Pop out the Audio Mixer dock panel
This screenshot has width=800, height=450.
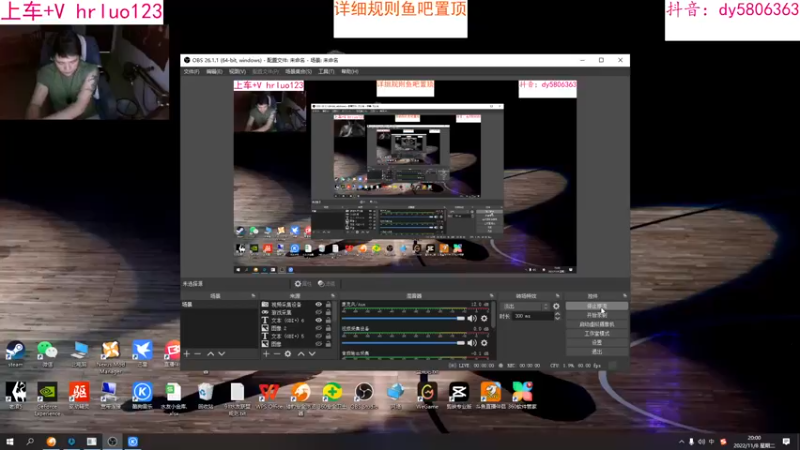[492, 296]
